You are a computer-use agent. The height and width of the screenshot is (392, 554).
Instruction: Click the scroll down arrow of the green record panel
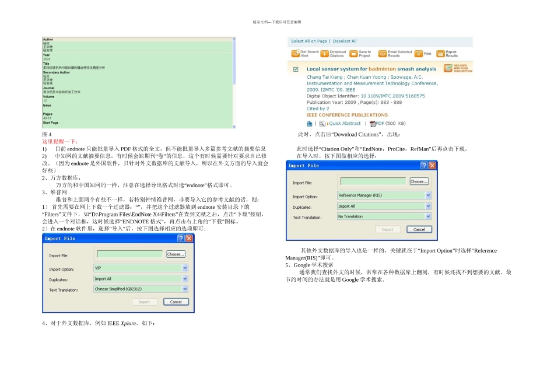coord(234,127)
